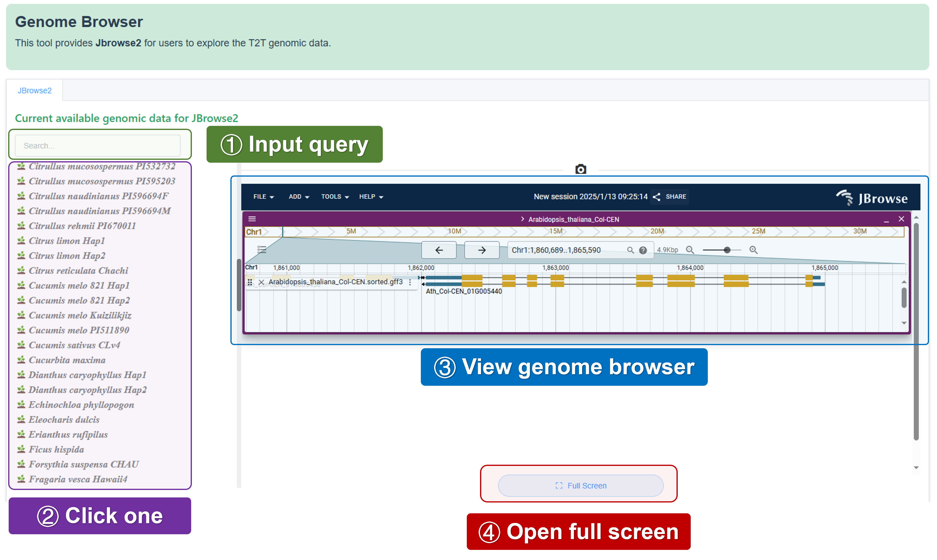Click the zoom level slider handle

727,250
